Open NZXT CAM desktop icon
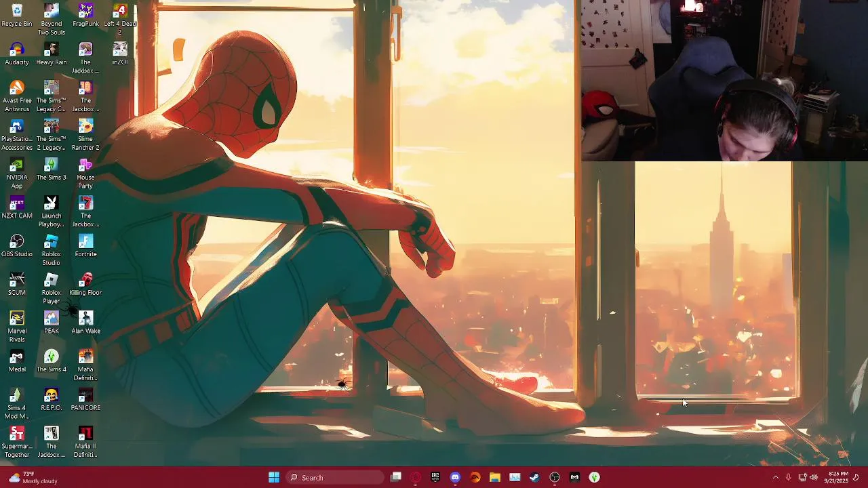This screenshot has width=868, height=488. point(17,207)
